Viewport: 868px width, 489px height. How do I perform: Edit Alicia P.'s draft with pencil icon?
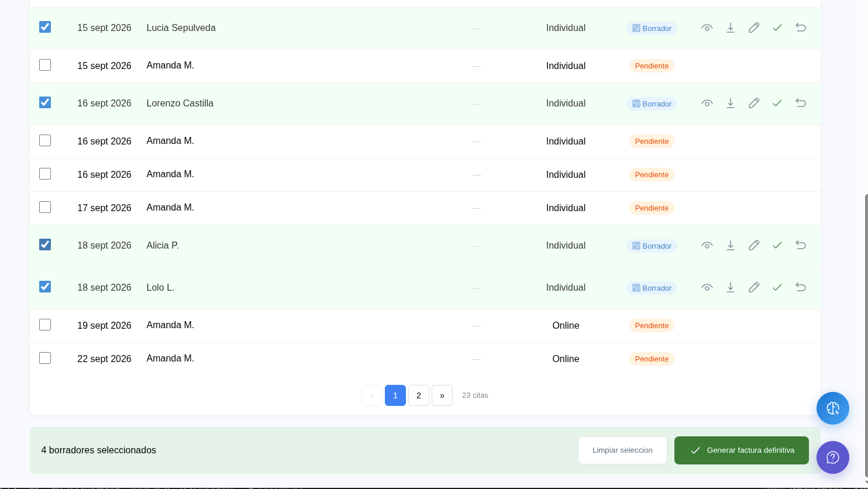click(x=754, y=245)
